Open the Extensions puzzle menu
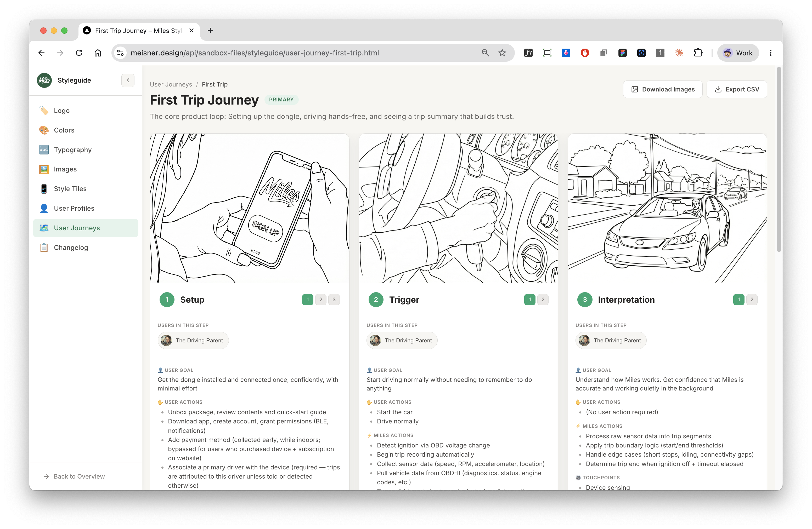 click(x=698, y=53)
